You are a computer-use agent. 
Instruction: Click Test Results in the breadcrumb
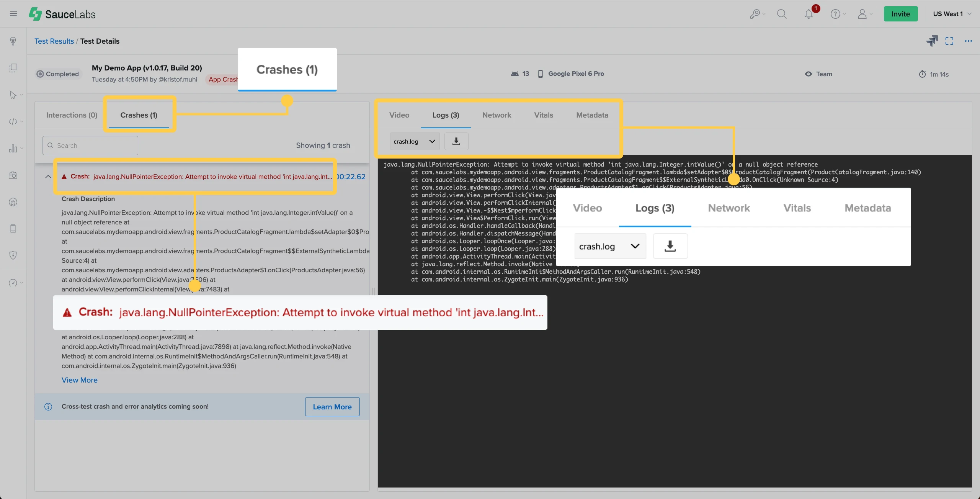(x=54, y=41)
